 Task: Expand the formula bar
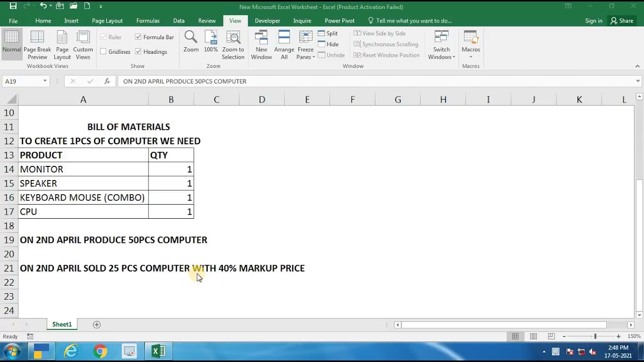point(637,81)
